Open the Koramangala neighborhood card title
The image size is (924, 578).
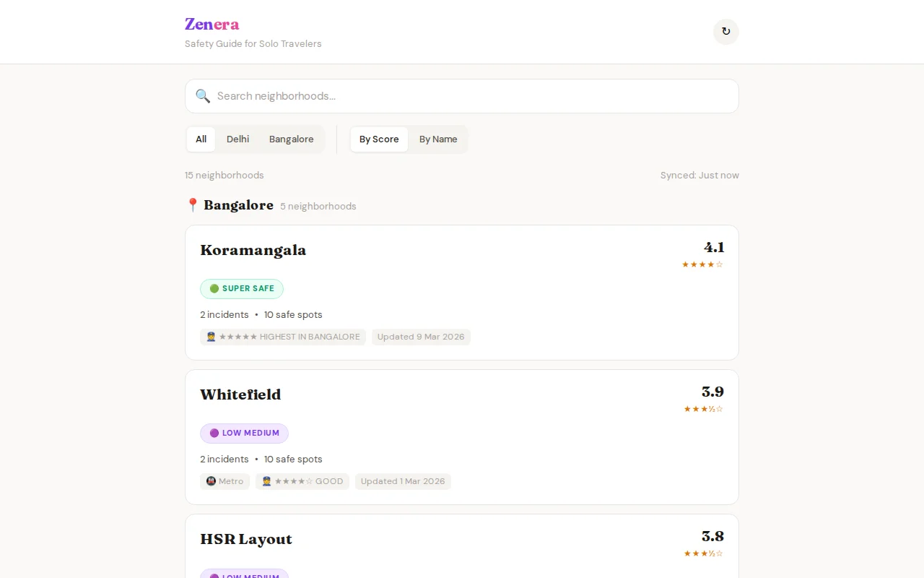point(253,250)
